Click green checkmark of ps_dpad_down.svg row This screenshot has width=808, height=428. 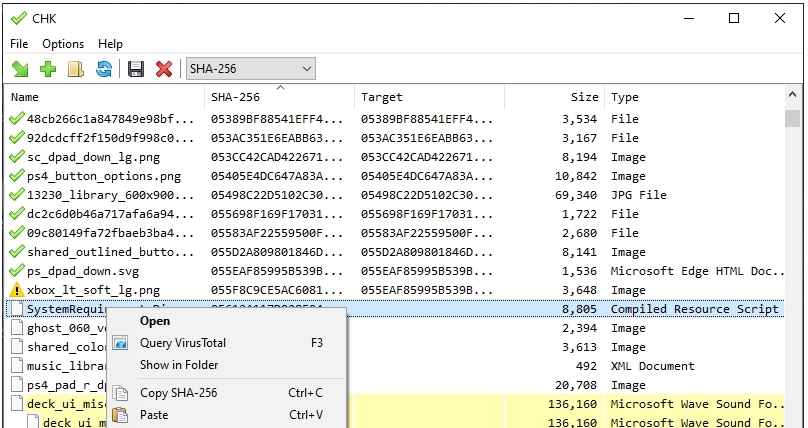pos(17,270)
